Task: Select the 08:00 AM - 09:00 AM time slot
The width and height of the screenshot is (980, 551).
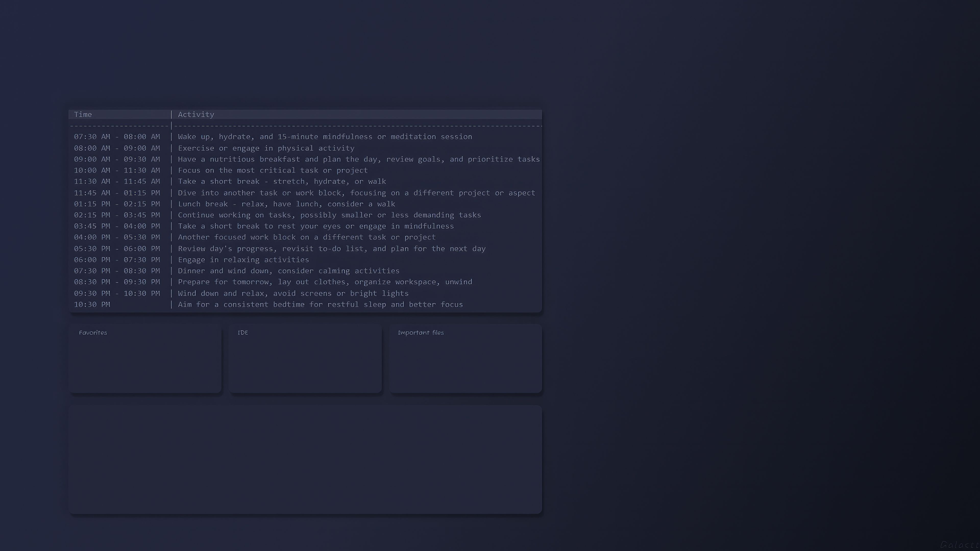Action: 117,148
